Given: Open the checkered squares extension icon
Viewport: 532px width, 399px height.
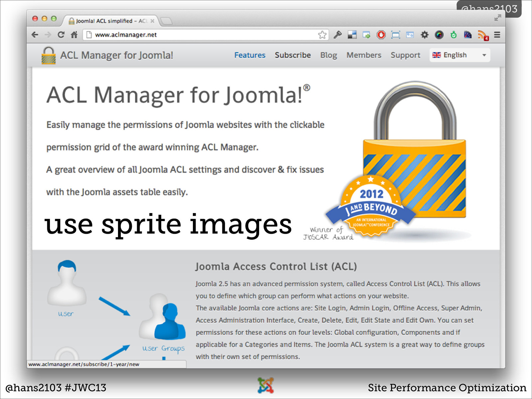Looking at the screenshot, I should (352, 35).
